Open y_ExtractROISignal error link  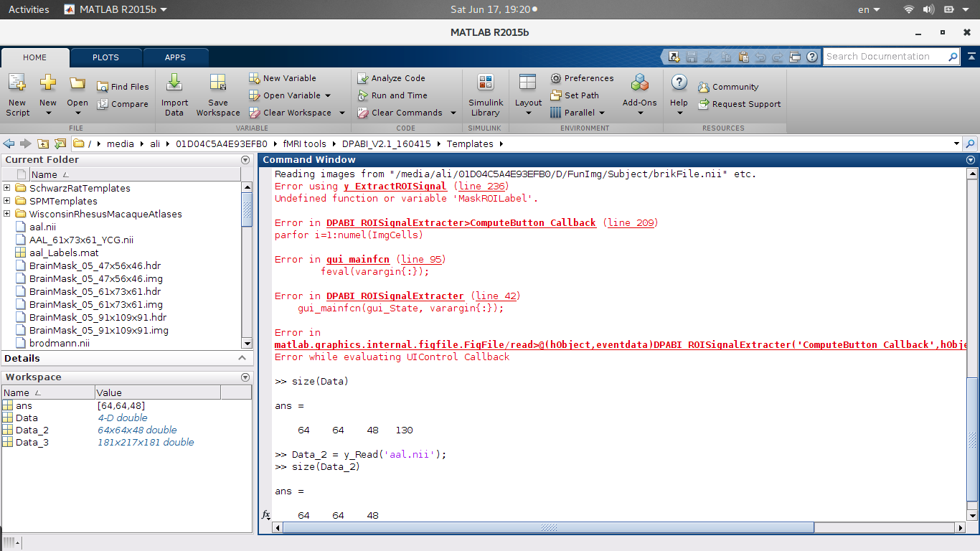tap(395, 187)
